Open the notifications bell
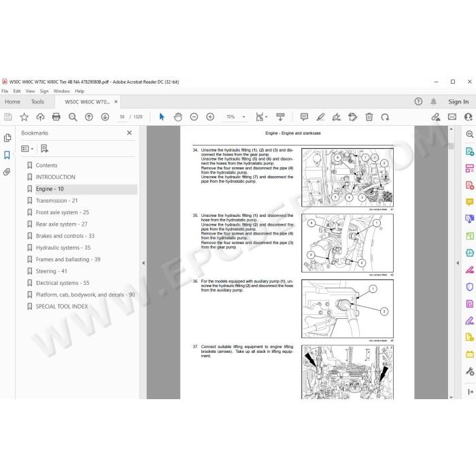This screenshot has height=476, width=476. tap(434, 102)
